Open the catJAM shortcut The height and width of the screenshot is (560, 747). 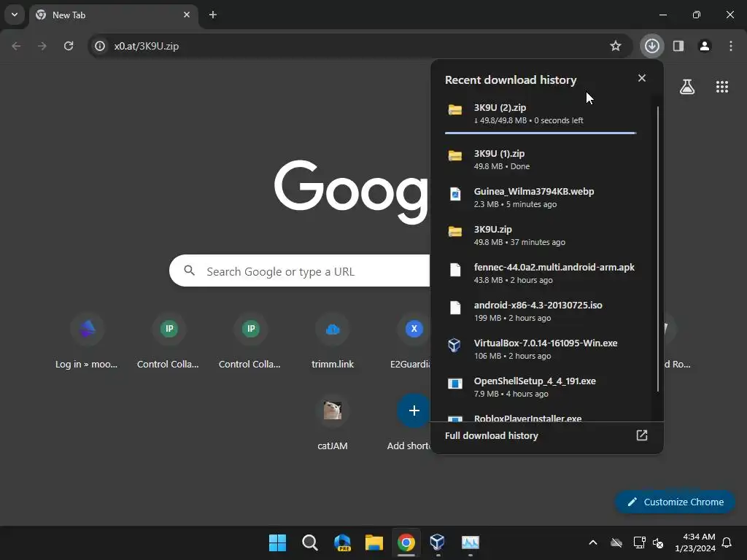tap(333, 423)
